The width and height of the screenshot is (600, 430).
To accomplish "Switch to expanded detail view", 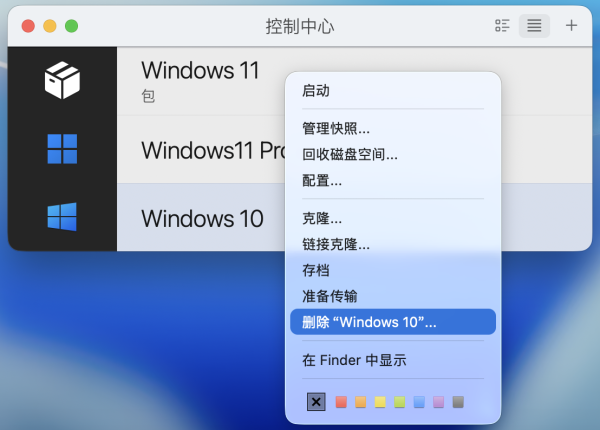I will (502, 25).
